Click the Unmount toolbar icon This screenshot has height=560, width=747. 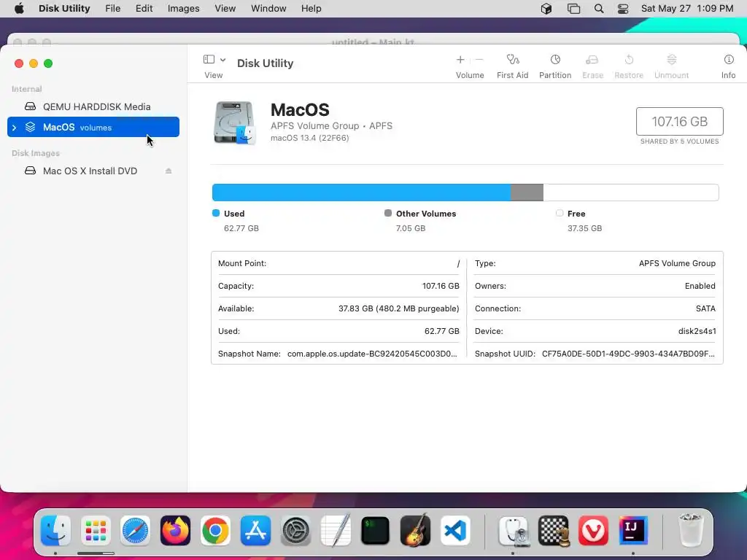[671, 60]
